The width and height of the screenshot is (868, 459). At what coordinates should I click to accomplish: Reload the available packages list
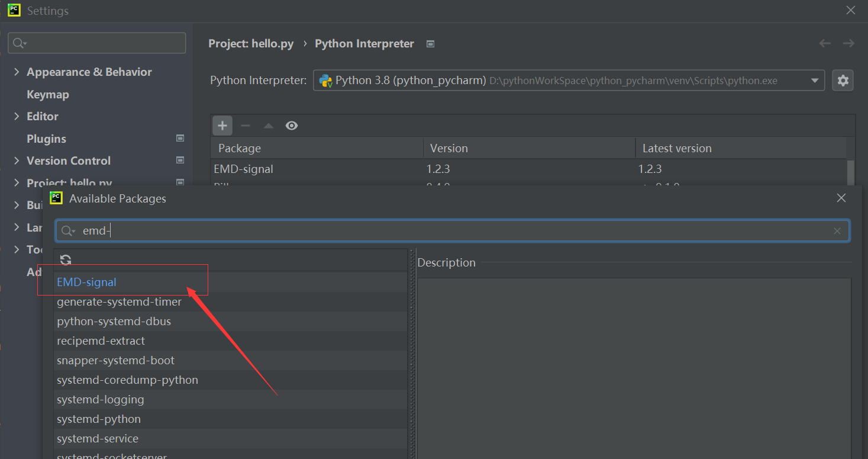point(66,260)
